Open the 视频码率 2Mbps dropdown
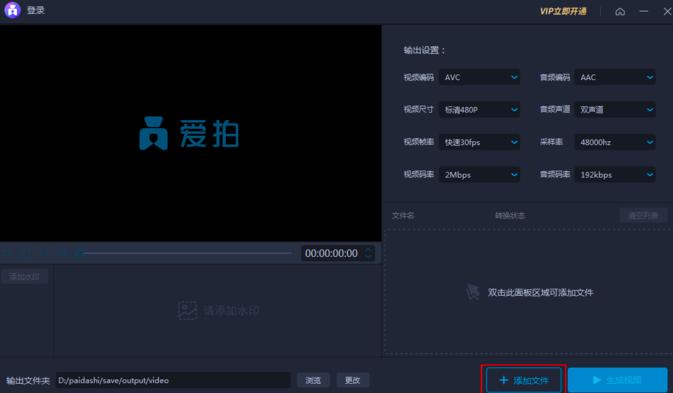Image resolution: width=673 pixels, height=393 pixels. pyautogui.click(x=479, y=175)
